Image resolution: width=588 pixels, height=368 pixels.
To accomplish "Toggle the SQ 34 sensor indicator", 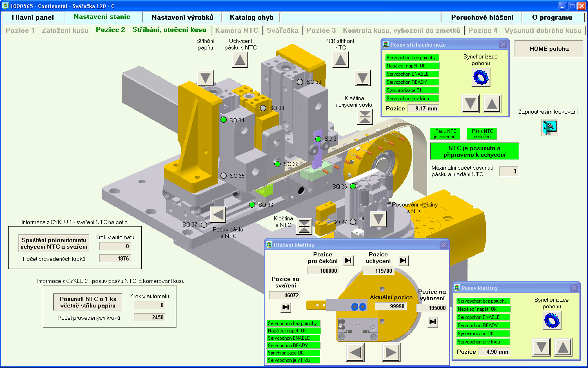I will 224,120.
